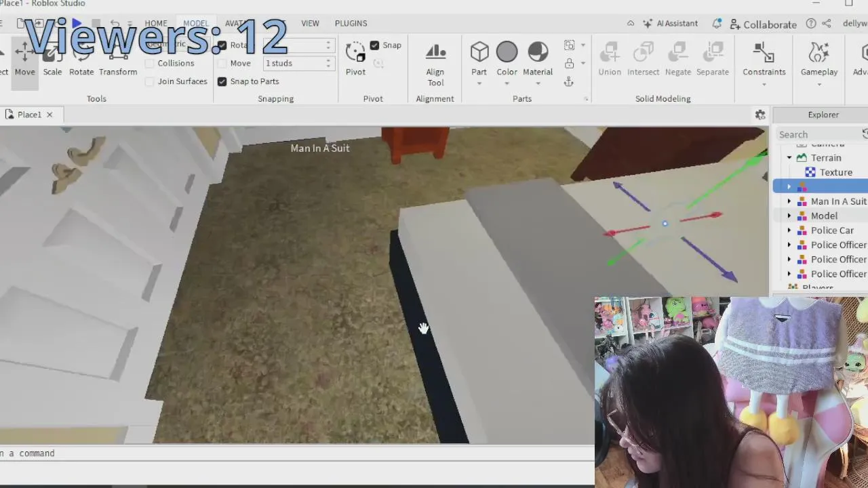Insert a new Part with cube icon
Viewport: 868px width, 488px height.
tap(479, 52)
